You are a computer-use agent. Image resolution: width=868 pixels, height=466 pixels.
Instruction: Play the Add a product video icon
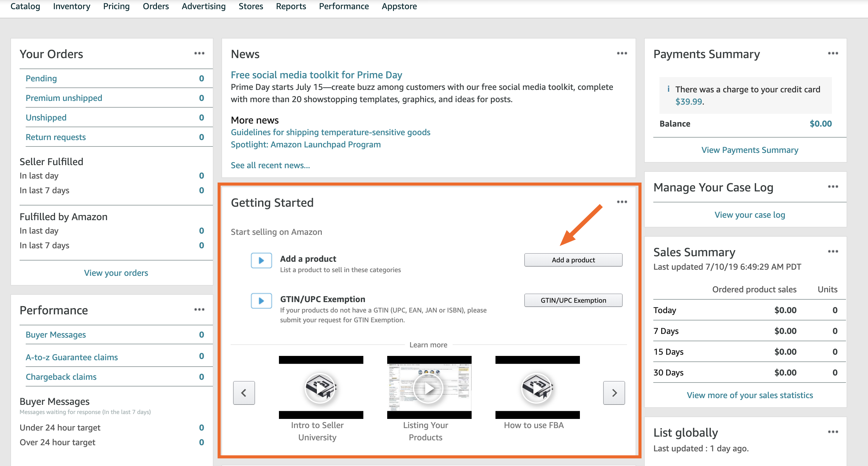tap(261, 261)
